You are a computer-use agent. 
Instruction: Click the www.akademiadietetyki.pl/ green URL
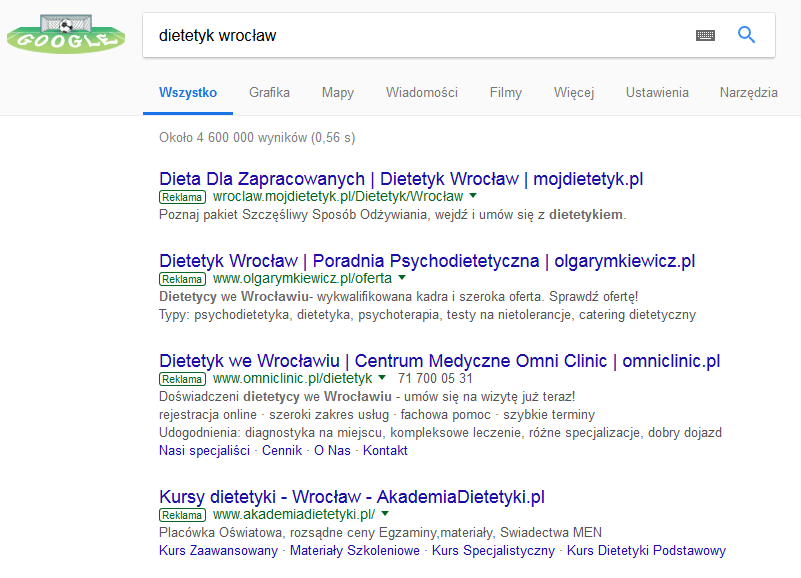[294, 514]
